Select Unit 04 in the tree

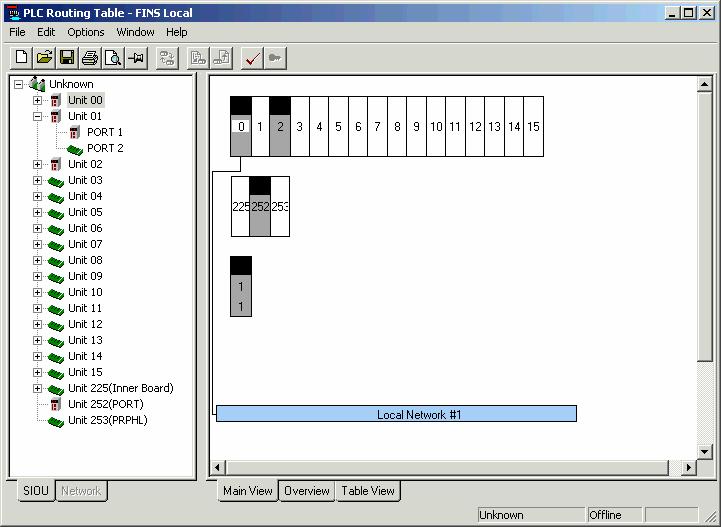pyautogui.click(x=85, y=196)
